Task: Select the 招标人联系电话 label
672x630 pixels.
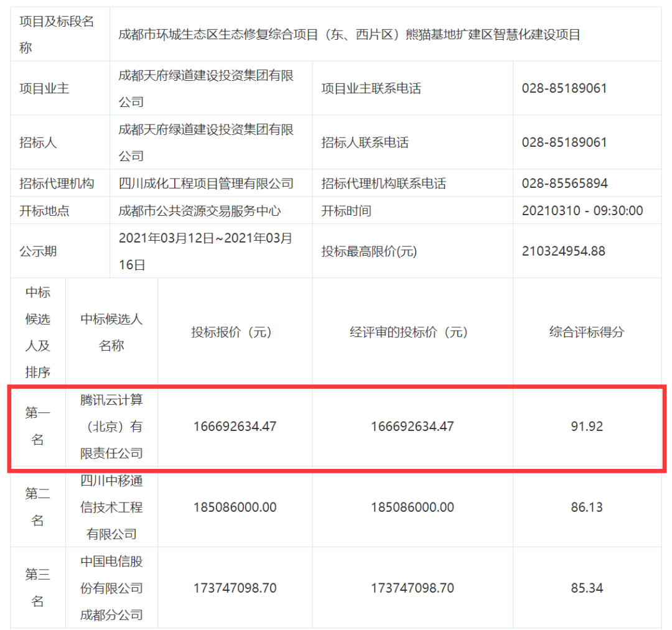Action: point(365,142)
